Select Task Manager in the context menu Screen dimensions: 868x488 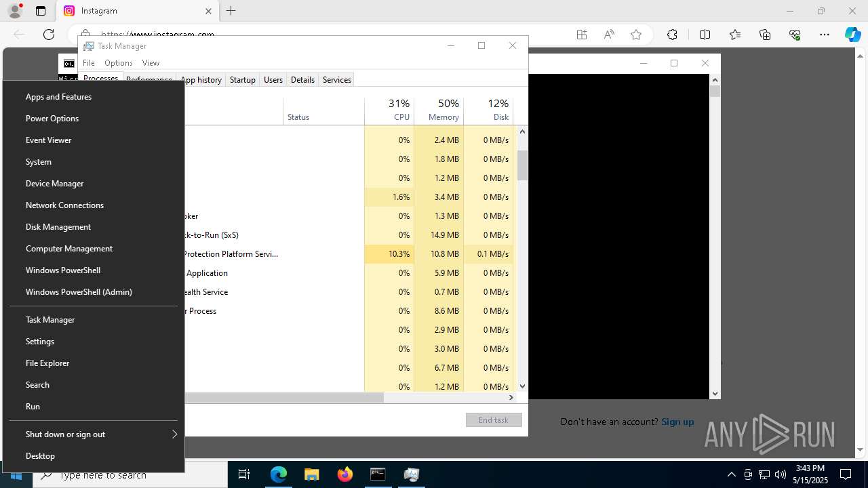click(94, 320)
